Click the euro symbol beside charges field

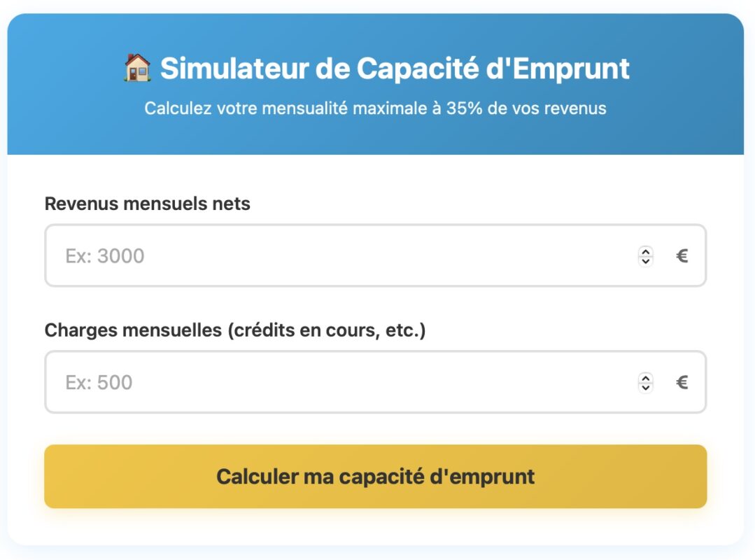pyautogui.click(x=682, y=381)
